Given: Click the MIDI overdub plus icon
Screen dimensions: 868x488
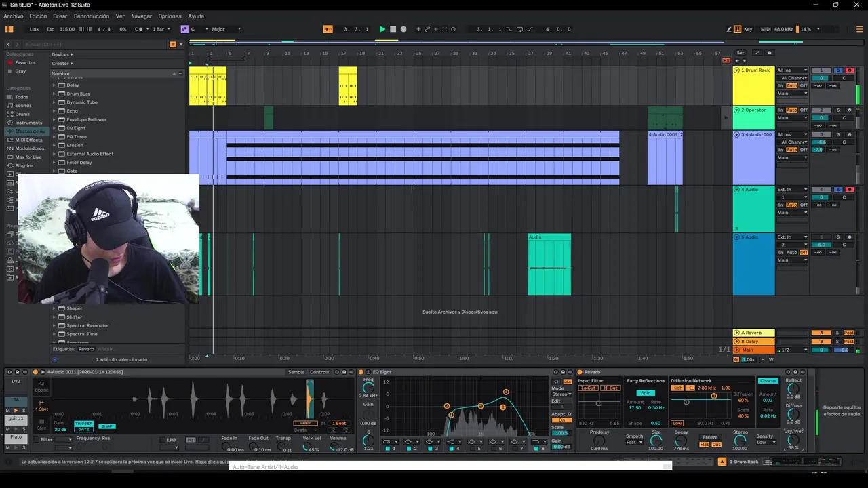Looking at the screenshot, I should pos(418,29).
